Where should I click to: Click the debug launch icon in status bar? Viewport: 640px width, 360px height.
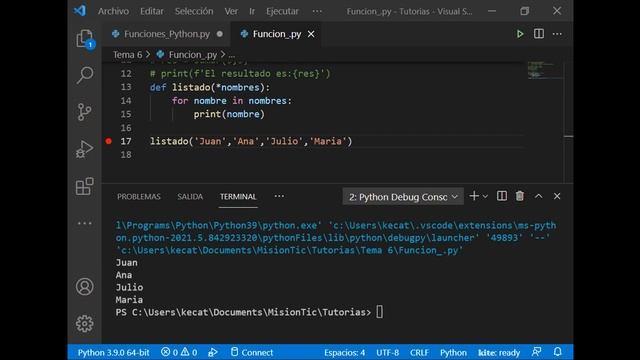(x=213, y=352)
